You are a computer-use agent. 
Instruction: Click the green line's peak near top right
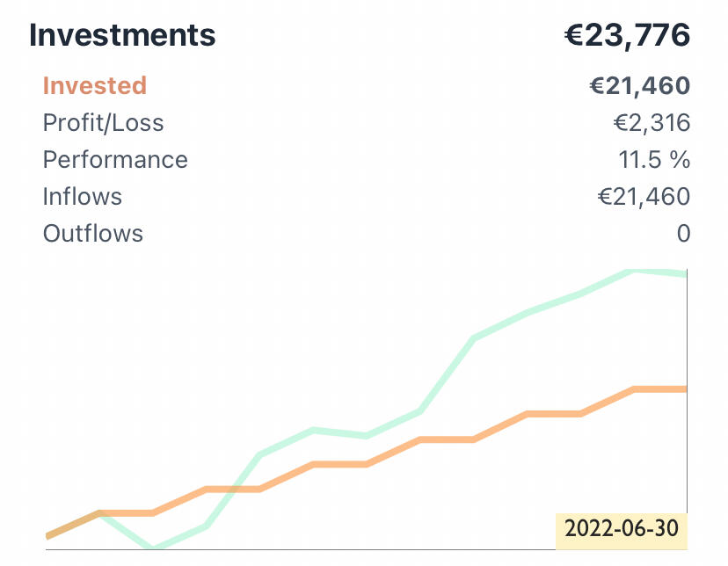(x=633, y=271)
